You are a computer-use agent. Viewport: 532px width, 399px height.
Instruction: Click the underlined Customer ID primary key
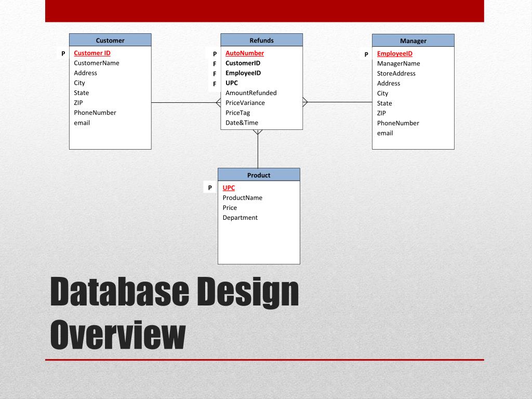click(92, 53)
